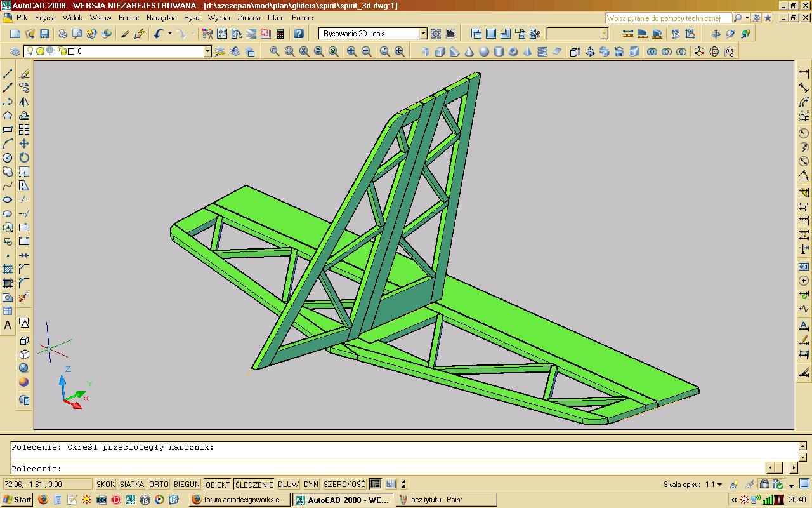Toggle SIATKA grid display
This screenshot has width=812, height=508.
(132, 485)
